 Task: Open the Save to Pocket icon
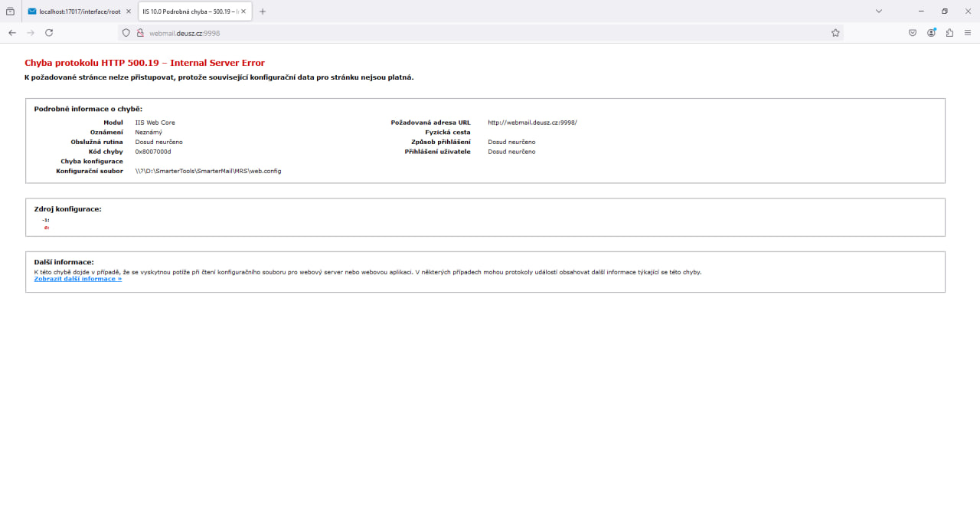point(913,33)
